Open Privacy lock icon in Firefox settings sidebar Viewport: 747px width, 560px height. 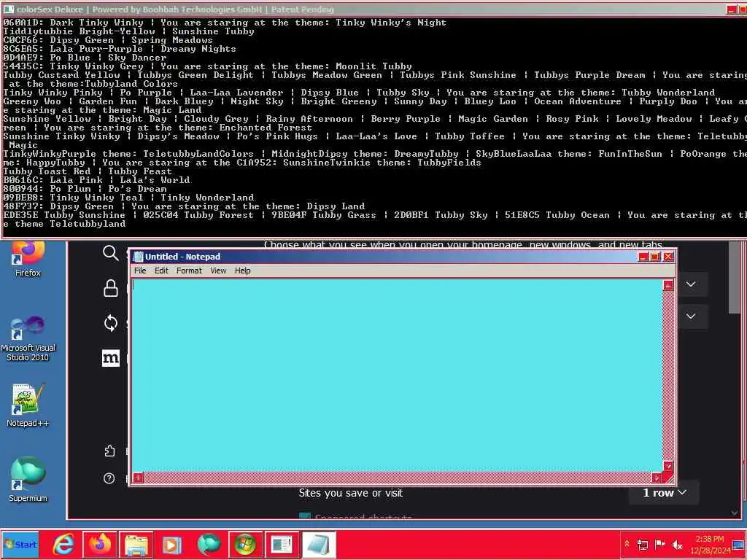click(x=111, y=288)
